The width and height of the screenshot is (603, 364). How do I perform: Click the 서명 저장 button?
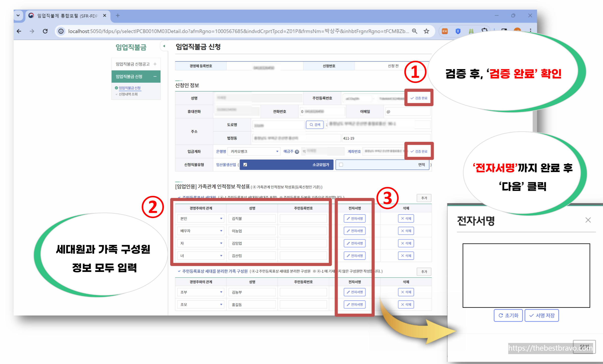pyautogui.click(x=541, y=315)
